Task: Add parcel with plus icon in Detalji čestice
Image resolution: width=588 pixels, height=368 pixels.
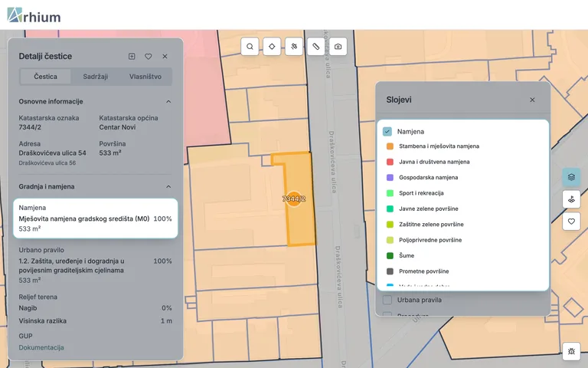Action: coord(132,56)
